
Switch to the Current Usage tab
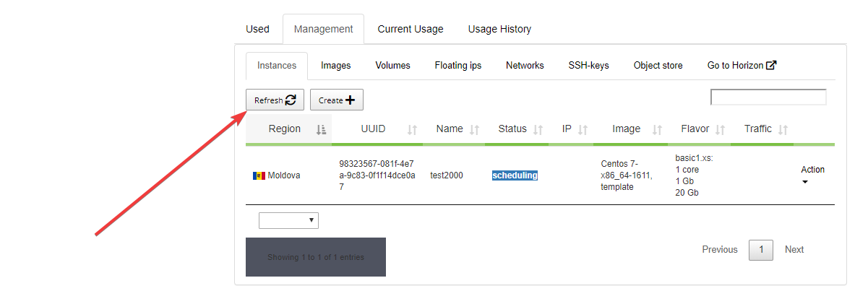coord(411,30)
